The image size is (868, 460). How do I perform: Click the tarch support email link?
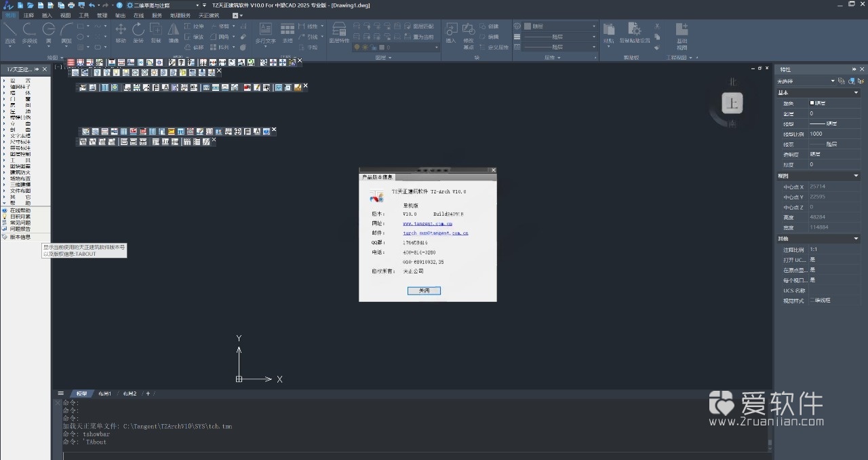point(435,233)
